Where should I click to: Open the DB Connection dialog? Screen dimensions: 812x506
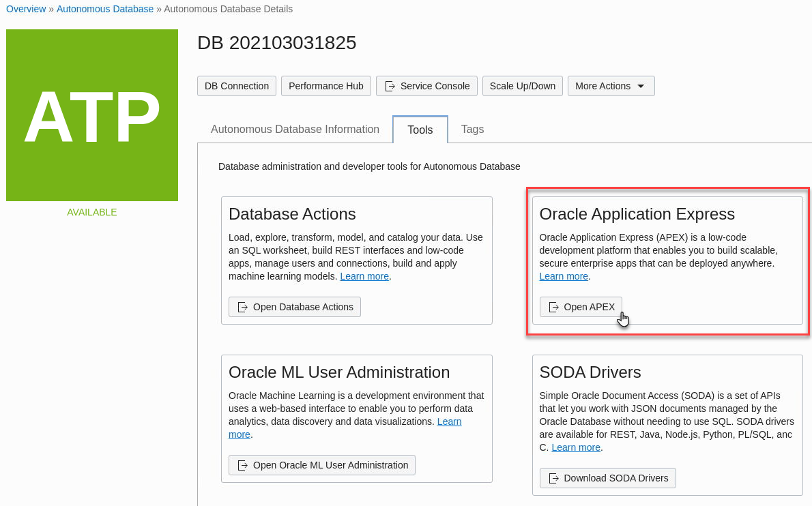click(x=237, y=86)
